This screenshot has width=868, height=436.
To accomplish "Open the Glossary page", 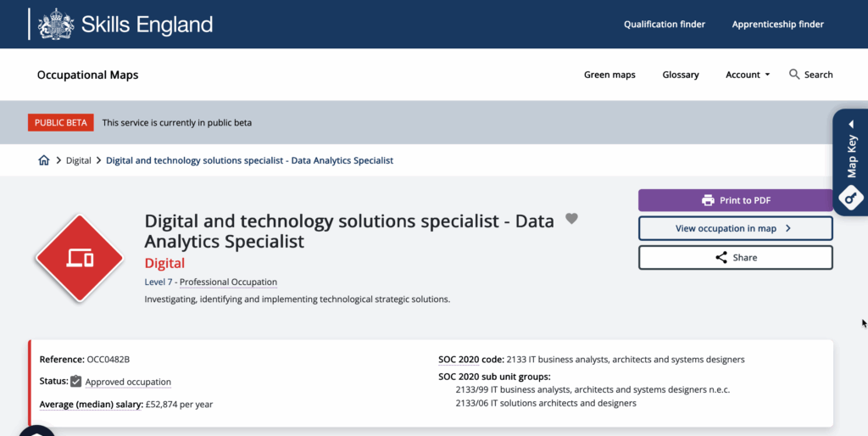I will tap(681, 75).
